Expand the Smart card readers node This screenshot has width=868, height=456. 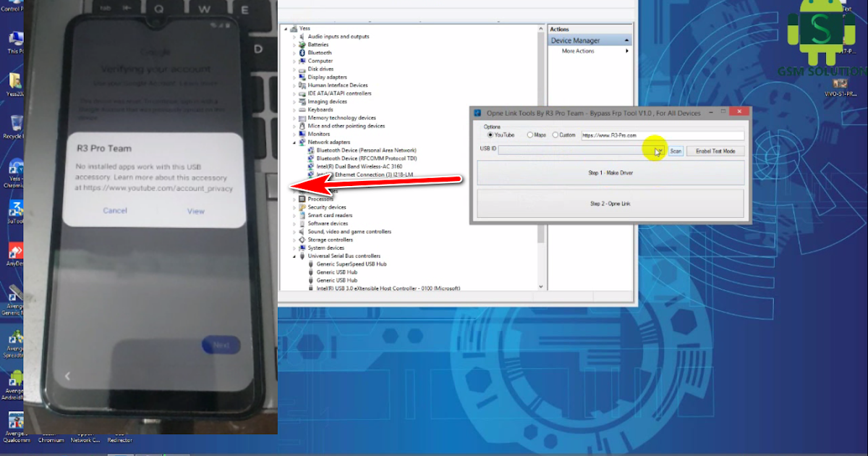pyautogui.click(x=294, y=215)
